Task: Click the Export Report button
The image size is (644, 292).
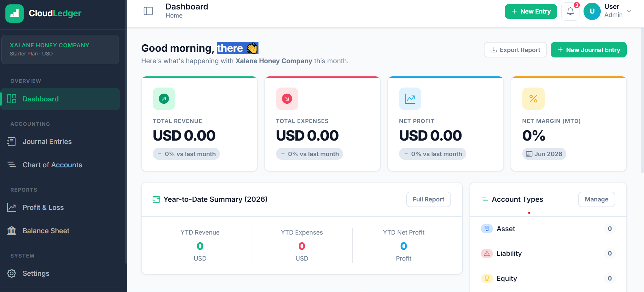Action: tap(515, 50)
